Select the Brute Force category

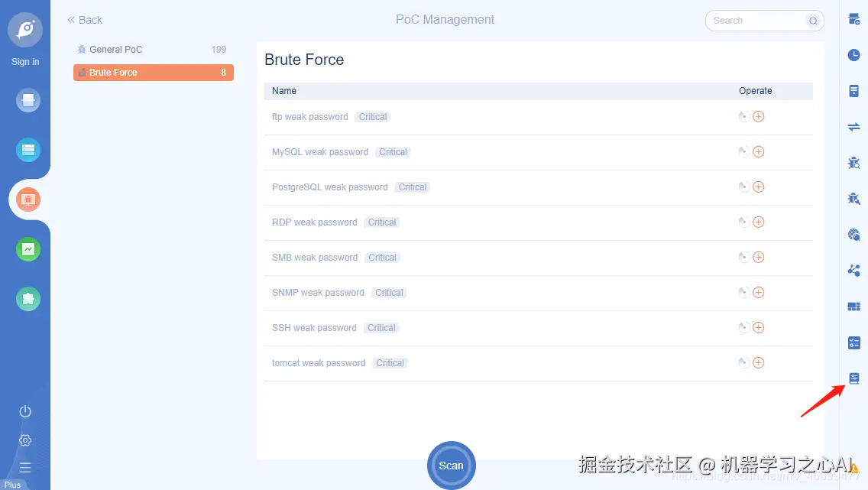(154, 73)
